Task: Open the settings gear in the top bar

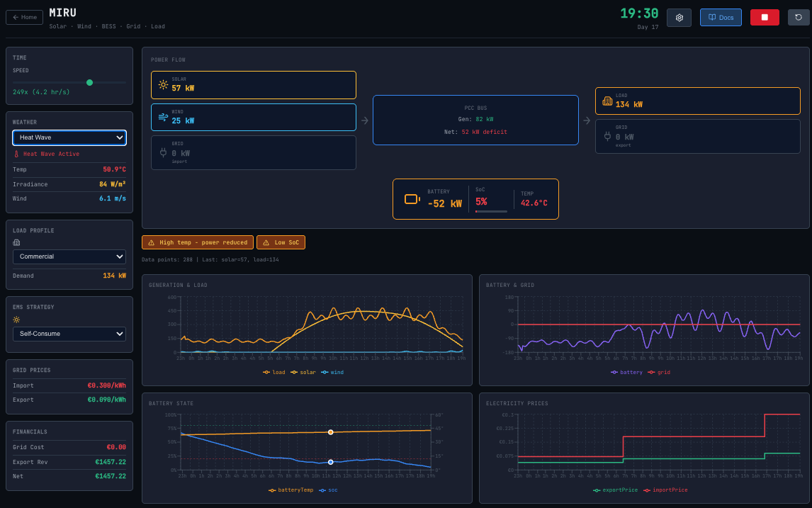Action: (x=679, y=17)
